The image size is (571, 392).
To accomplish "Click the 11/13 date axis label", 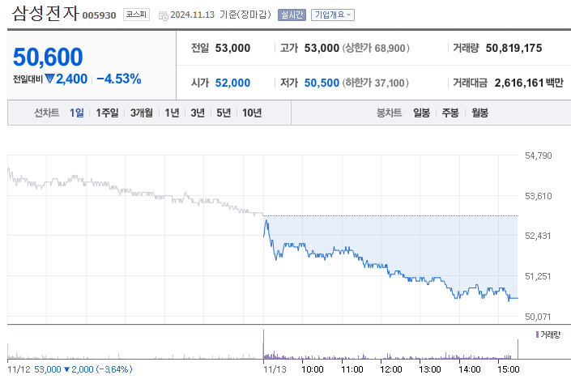I will point(275,369).
